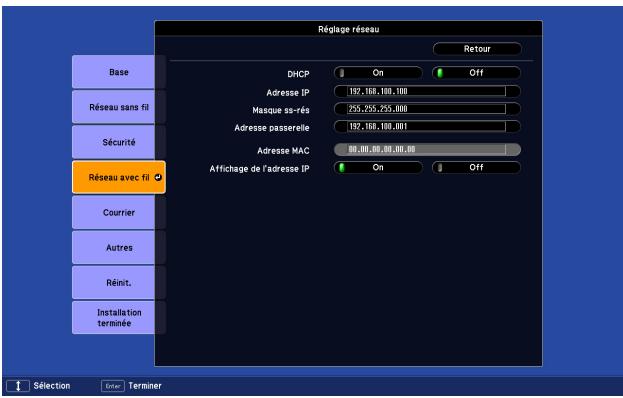Screen dimensions: 623x398
Task: Open the Réseau sans fil tab
Action: click(119, 107)
